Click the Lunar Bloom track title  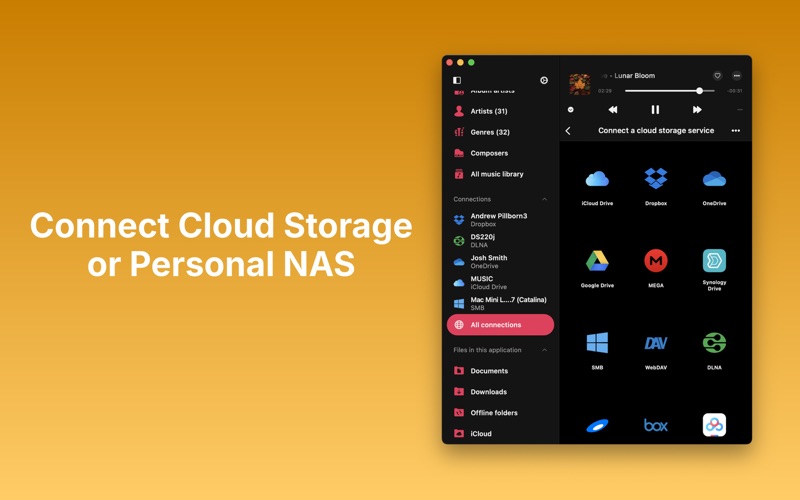tap(634, 76)
